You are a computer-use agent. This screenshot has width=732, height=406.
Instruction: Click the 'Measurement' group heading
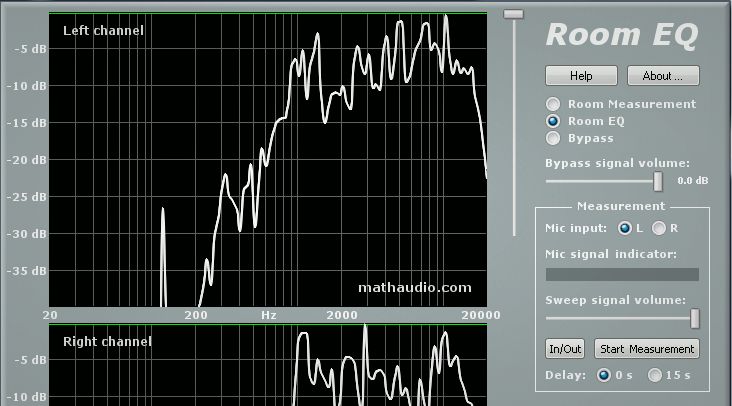point(621,206)
